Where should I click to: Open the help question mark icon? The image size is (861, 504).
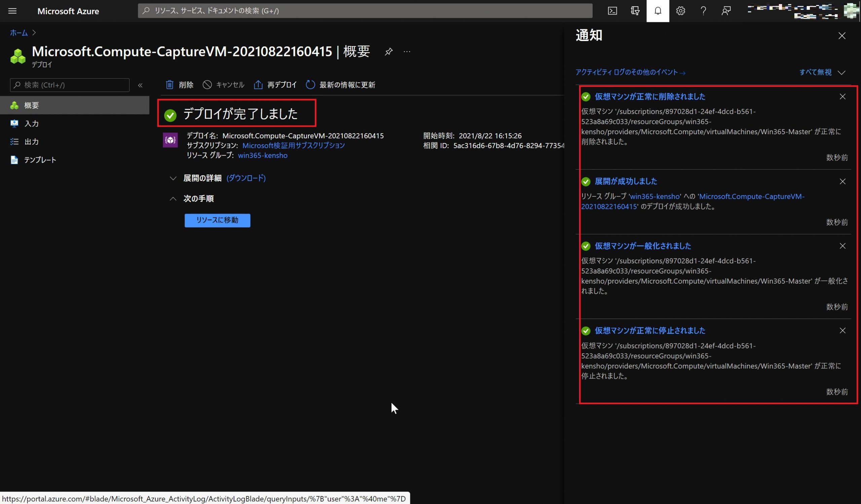tap(703, 11)
